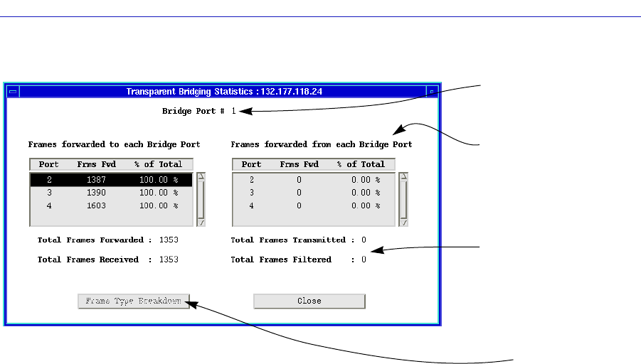
Task: Click up arrow of forwarded-to list scrollbar
Action: point(201,176)
